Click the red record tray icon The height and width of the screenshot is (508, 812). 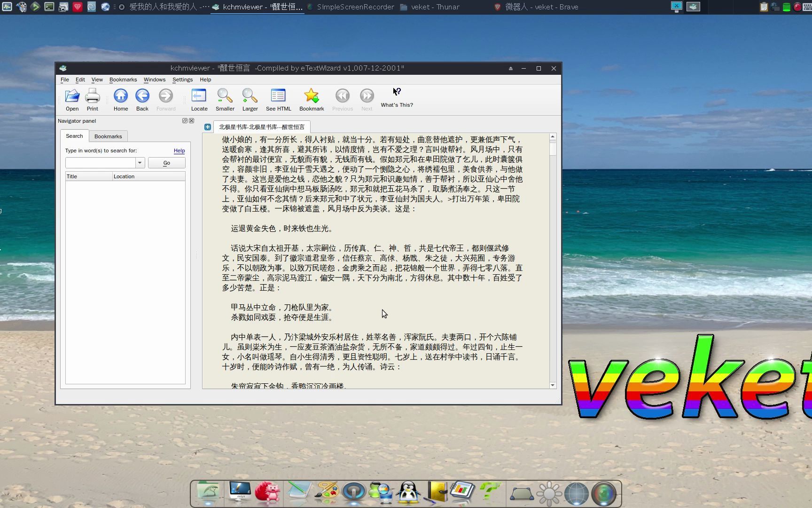(x=797, y=7)
